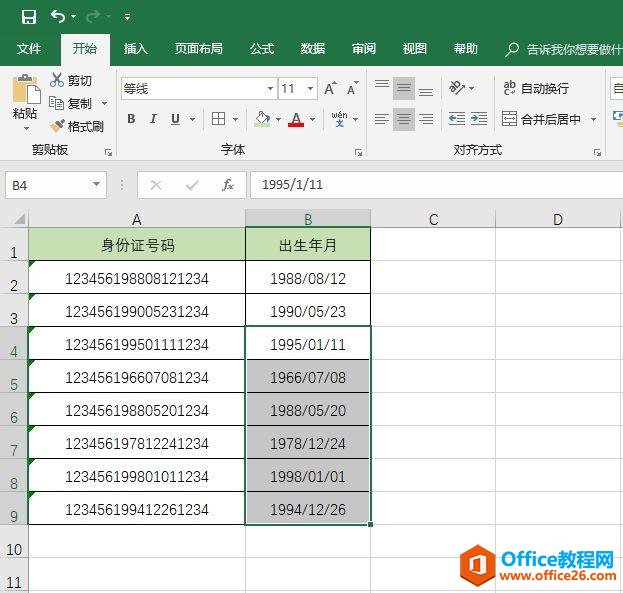Screen dimensions: 623x593
Task: Click the 格式刷 format painter
Action: (77, 126)
